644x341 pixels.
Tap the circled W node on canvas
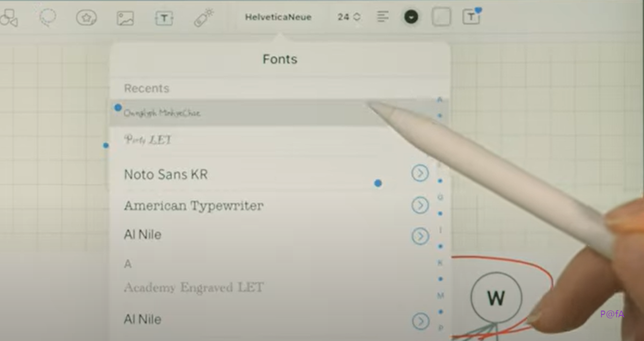point(496,298)
